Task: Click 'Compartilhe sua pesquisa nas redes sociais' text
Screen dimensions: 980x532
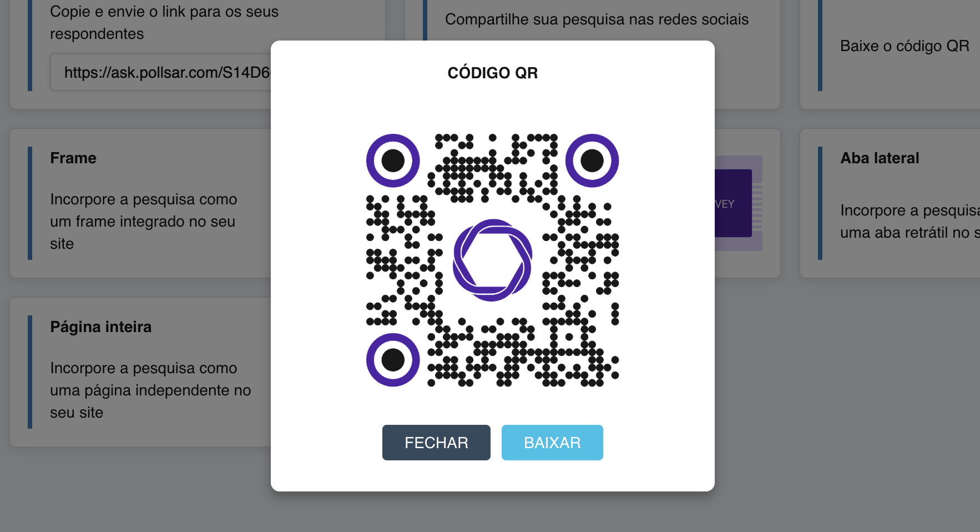Action: (x=597, y=19)
